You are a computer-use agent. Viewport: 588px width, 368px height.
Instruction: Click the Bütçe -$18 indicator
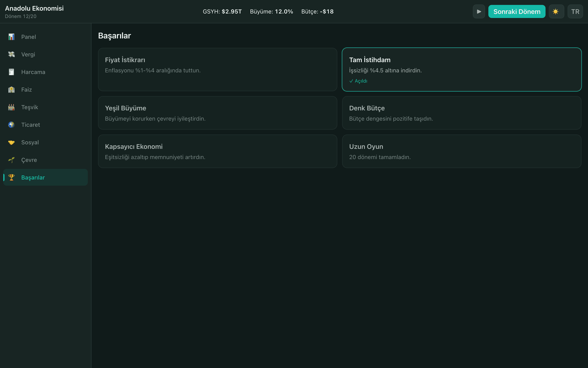(317, 11)
